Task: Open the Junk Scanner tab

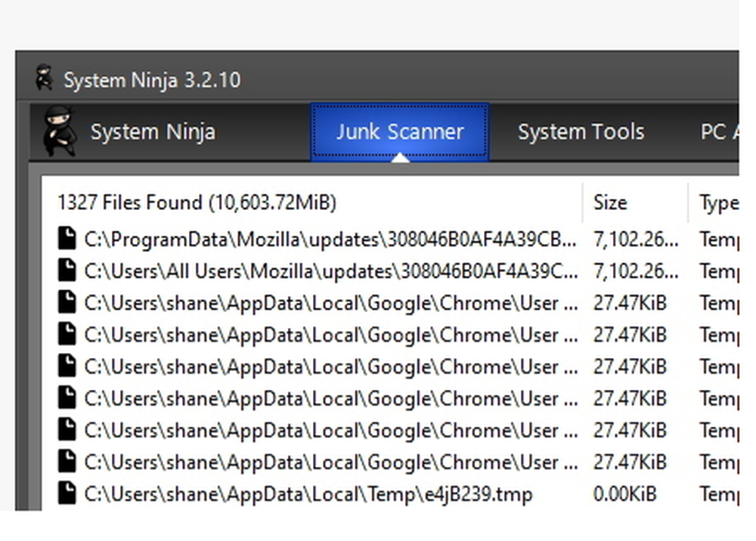Action: coord(399,132)
